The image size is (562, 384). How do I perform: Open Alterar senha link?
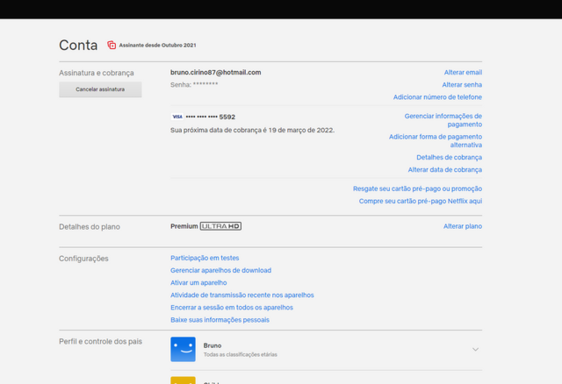point(462,85)
